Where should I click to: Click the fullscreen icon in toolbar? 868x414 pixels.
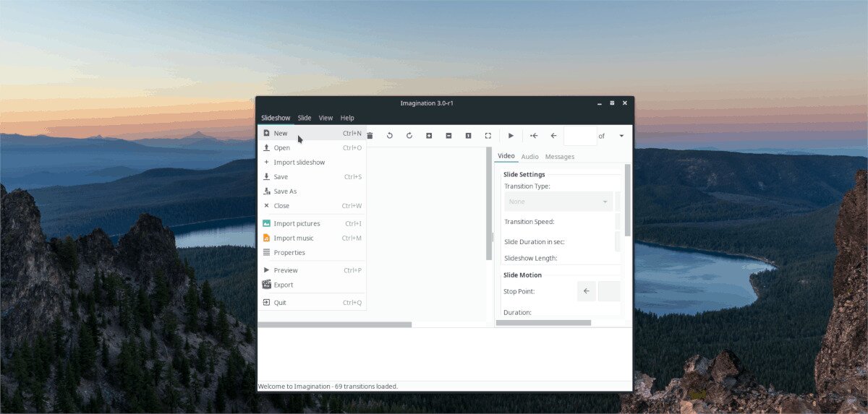(x=488, y=136)
